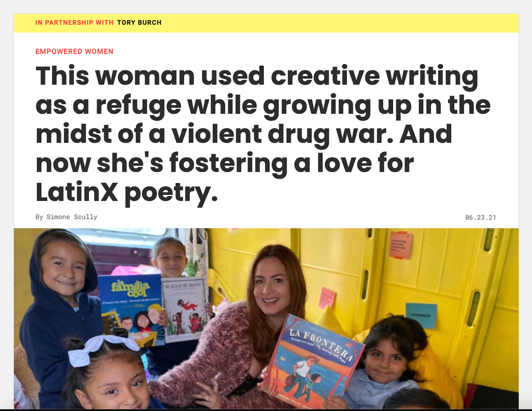Open the Tory Burch partner link
Image resolution: width=532 pixels, height=411 pixels.
pos(139,23)
